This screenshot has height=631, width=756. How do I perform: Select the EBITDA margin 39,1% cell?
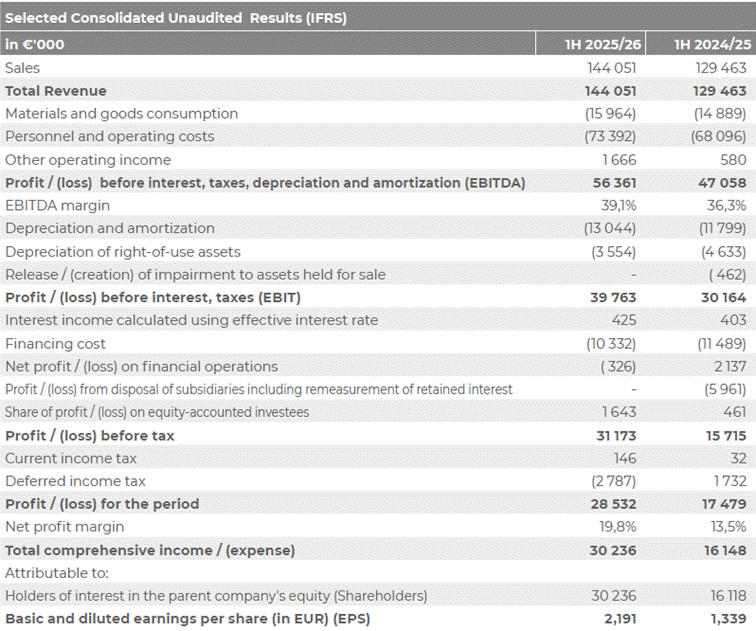pos(619,205)
